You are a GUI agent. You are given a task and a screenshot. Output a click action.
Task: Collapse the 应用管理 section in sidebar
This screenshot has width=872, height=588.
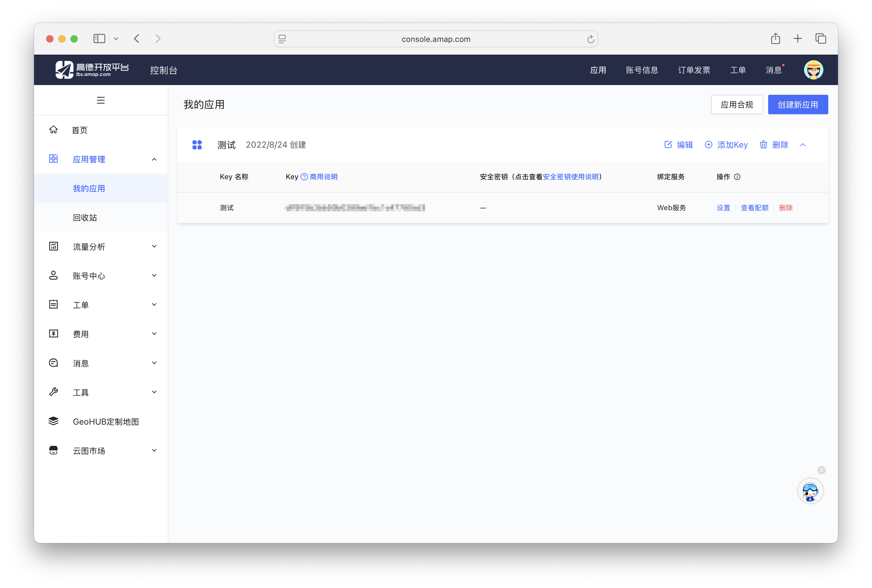154,159
